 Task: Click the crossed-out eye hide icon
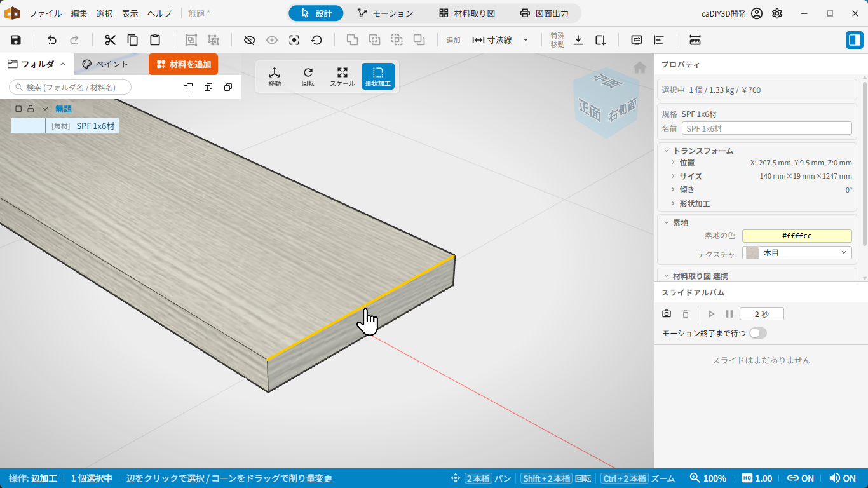pos(250,40)
